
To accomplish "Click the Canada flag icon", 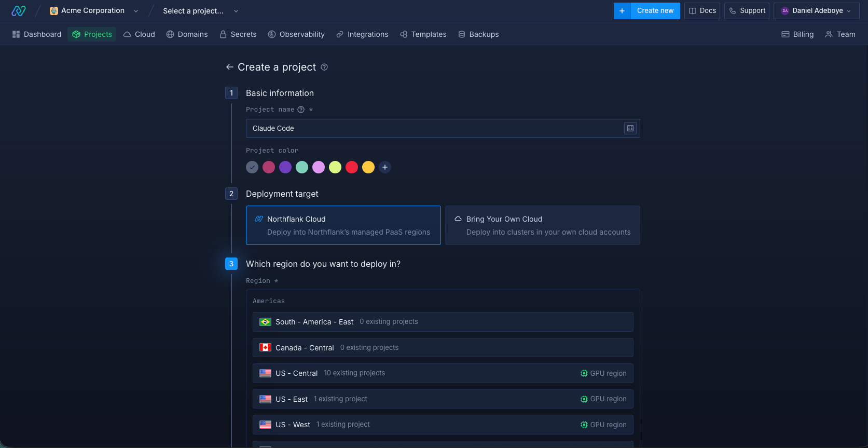I will (265, 347).
